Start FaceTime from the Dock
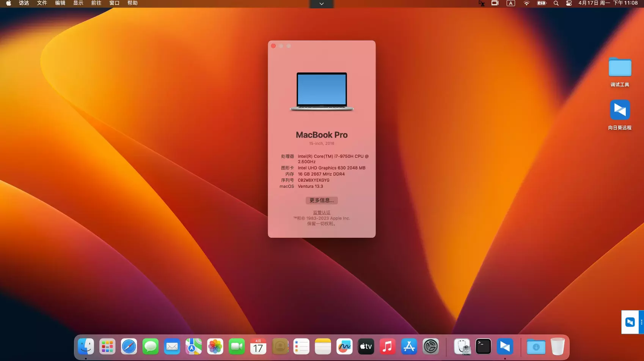The width and height of the screenshot is (644, 361). [x=237, y=346]
